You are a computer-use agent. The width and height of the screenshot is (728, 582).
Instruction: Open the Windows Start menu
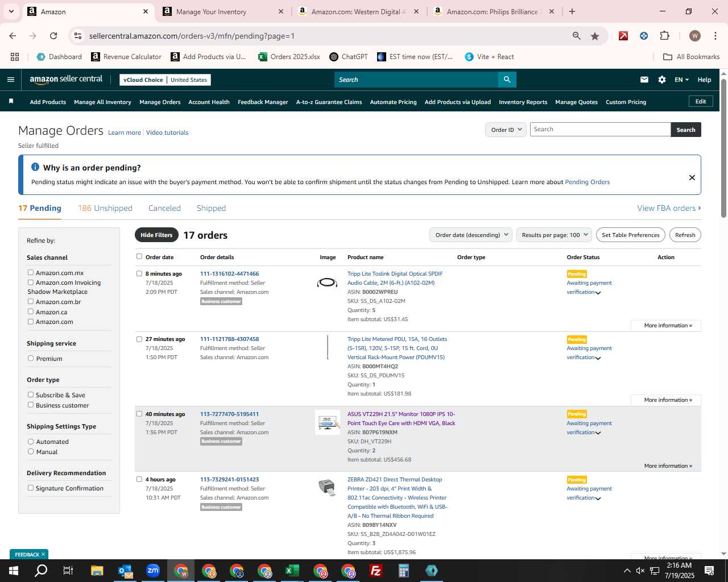point(14,571)
